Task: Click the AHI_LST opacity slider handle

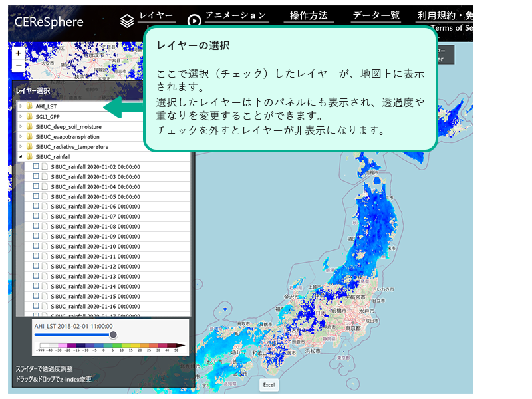Action: click(113, 334)
